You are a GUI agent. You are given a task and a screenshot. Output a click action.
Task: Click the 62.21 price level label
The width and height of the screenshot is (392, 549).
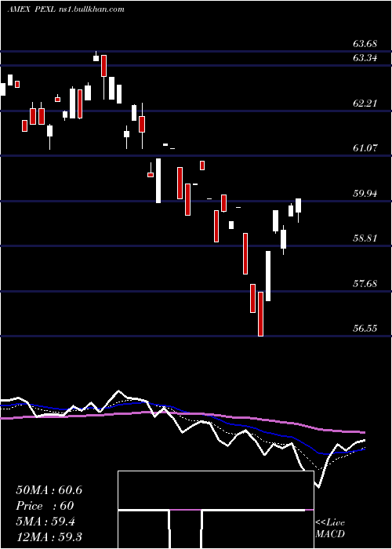[365, 104]
